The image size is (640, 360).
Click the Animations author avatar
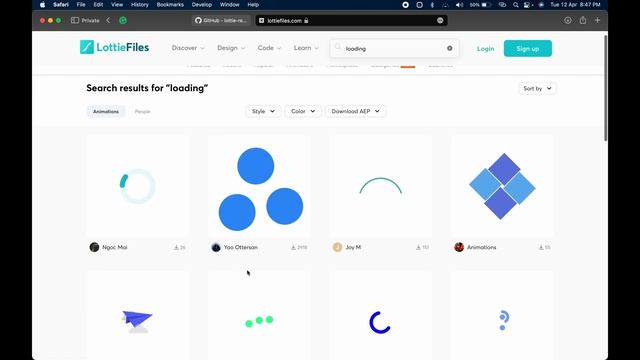pos(459,247)
